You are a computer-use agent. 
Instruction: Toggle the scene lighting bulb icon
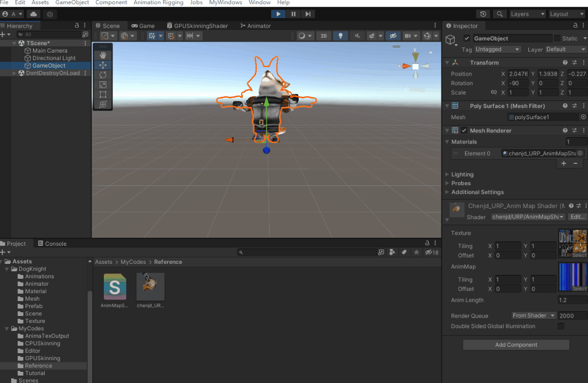(340, 36)
